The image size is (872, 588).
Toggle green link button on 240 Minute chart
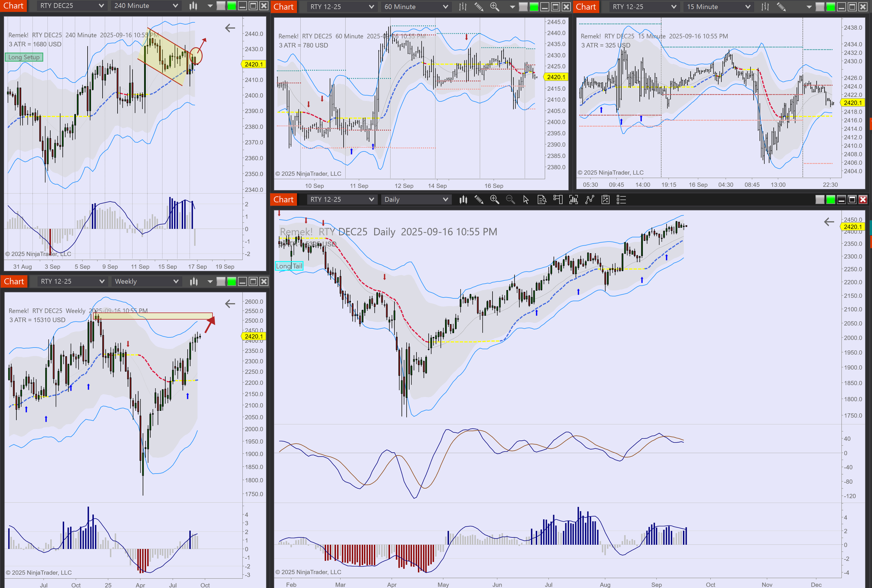pyautogui.click(x=232, y=6)
